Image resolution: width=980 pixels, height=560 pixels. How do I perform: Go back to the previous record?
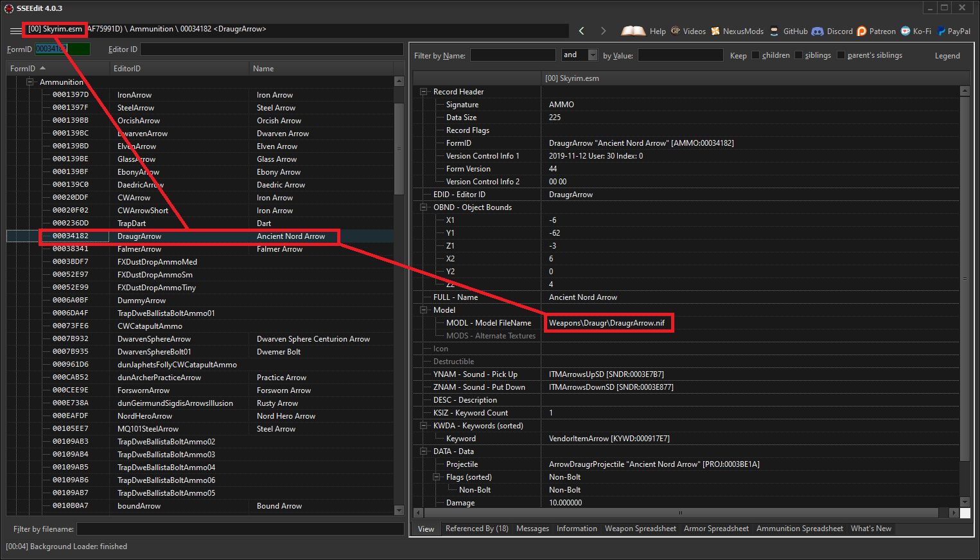click(x=581, y=31)
